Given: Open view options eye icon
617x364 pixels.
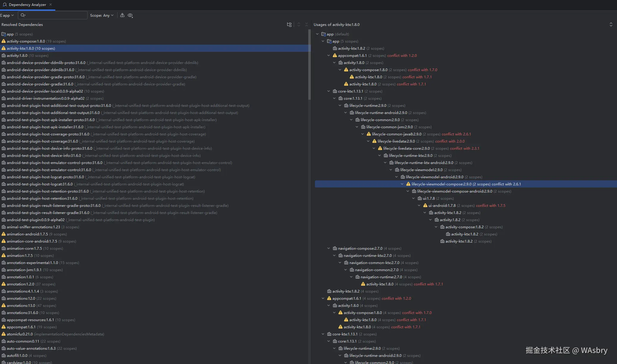Looking at the screenshot, I should point(130,15).
